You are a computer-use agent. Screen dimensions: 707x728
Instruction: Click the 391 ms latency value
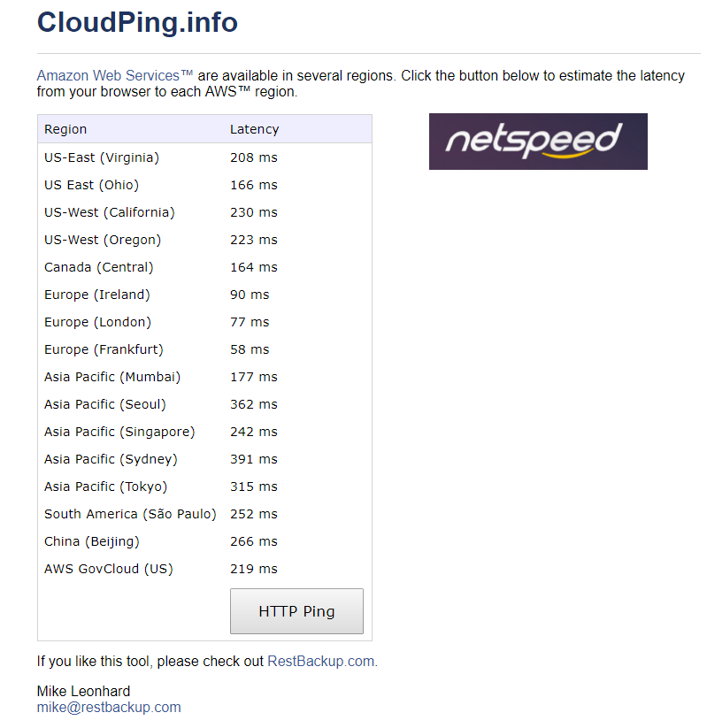(254, 459)
